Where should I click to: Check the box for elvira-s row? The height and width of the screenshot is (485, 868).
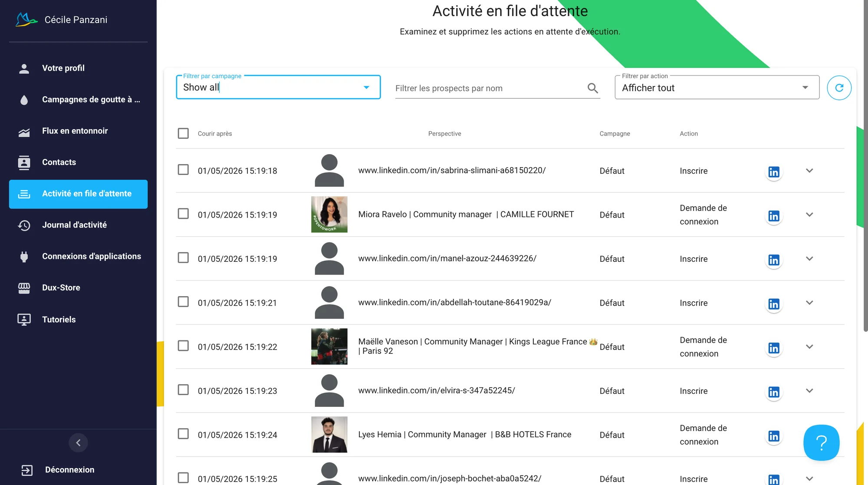point(183,389)
